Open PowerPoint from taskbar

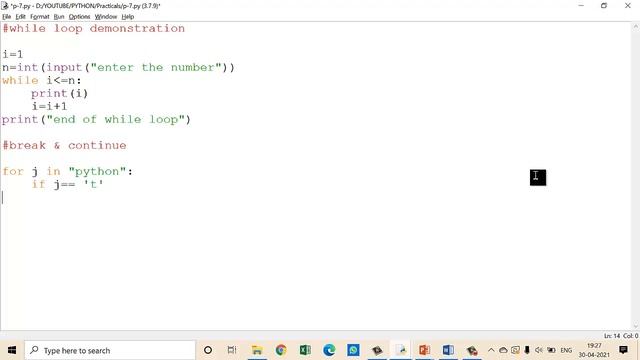point(424,350)
